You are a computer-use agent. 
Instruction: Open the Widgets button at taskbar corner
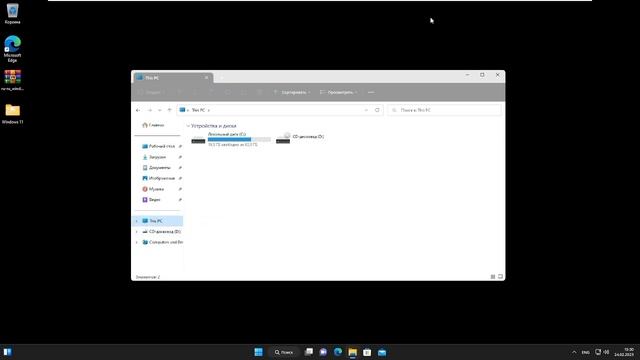click(x=7, y=352)
